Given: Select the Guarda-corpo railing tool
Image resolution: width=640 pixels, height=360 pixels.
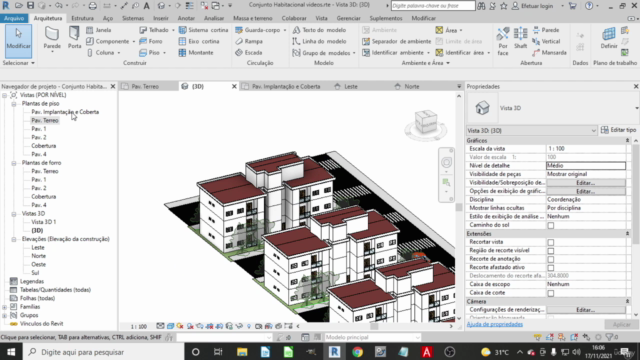Looking at the screenshot, I should click(x=258, y=30).
